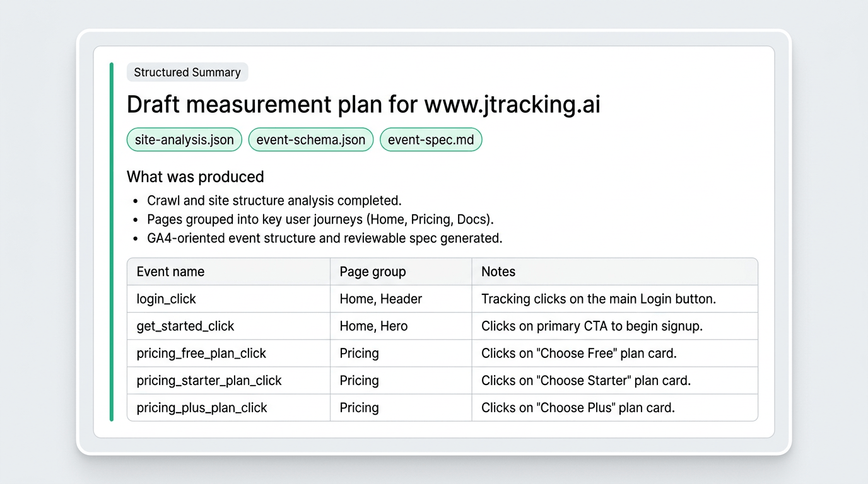Viewport: 868px width, 484px height.
Task: Open the event-schema.json file chip
Action: (x=310, y=139)
